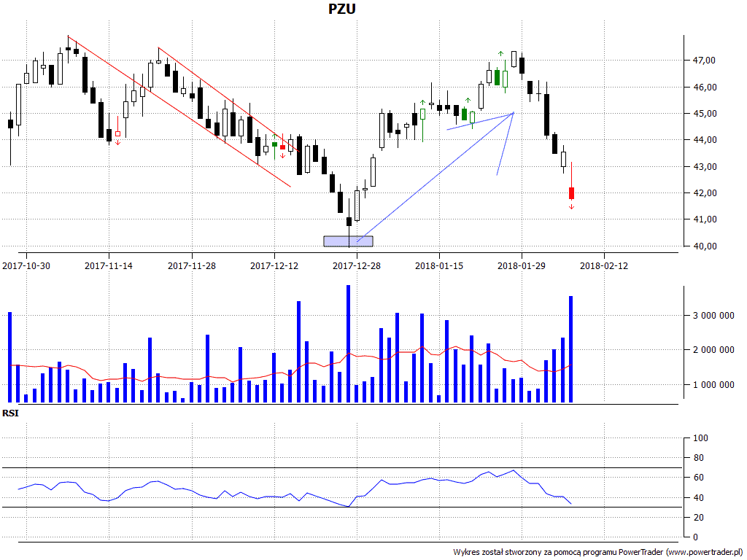The height and width of the screenshot is (560, 747).
Task: Click the 2017-10-30 date label
Action: point(26,265)
